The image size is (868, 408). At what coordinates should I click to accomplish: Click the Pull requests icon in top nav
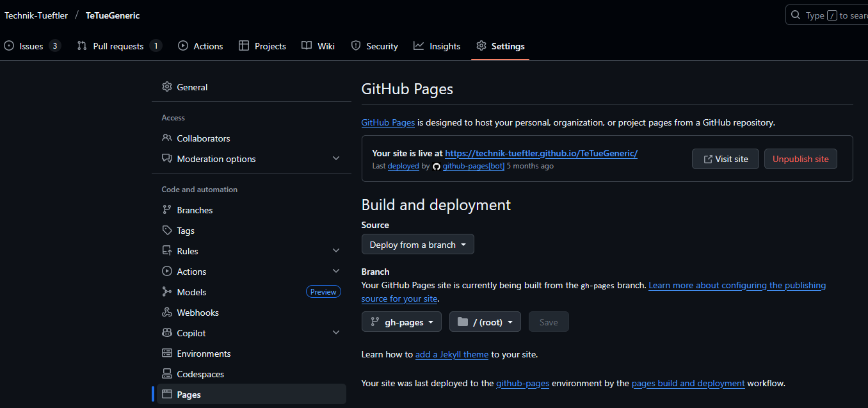pos(82,46)
